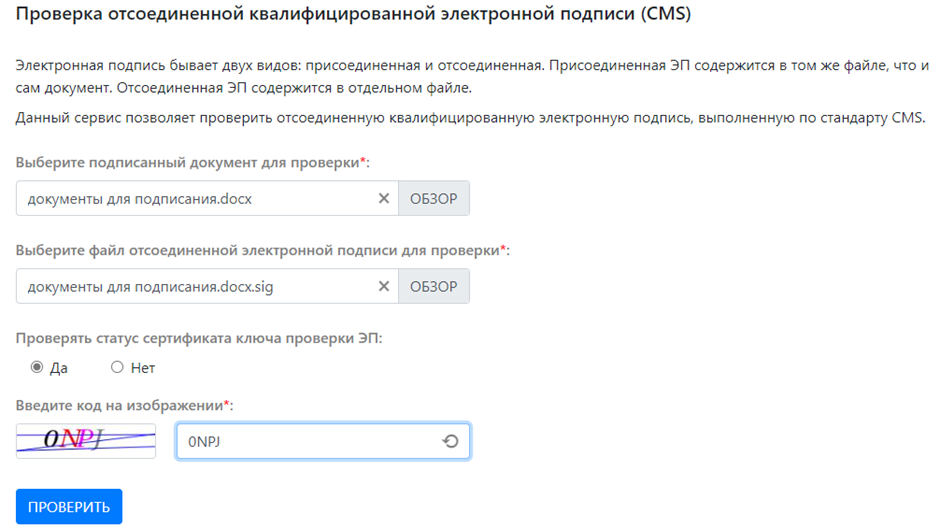Click the captcha image showing 0NPJ
The image size is (940, 529).
86,441
